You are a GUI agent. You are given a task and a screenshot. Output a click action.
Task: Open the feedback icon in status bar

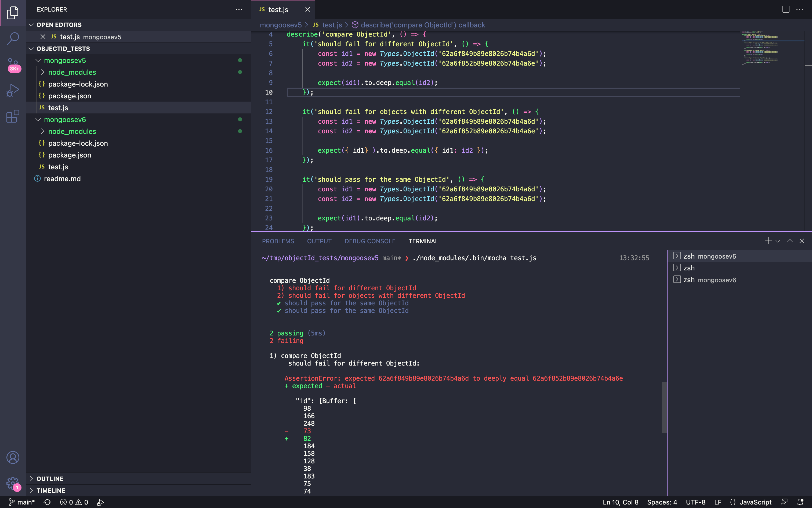[784, 502]
